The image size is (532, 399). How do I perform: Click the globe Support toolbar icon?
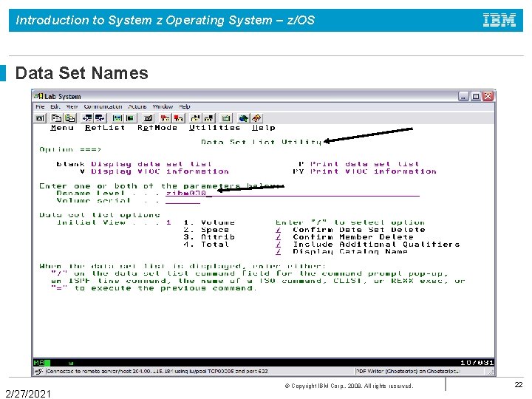243,118
